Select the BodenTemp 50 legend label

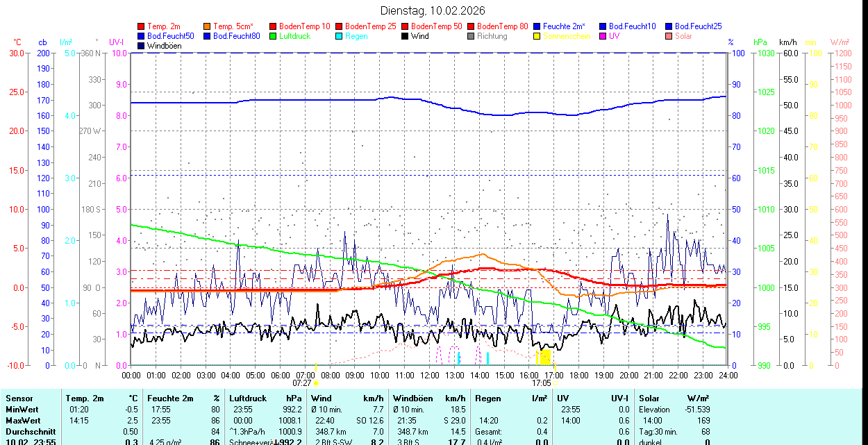coord(437,26)
